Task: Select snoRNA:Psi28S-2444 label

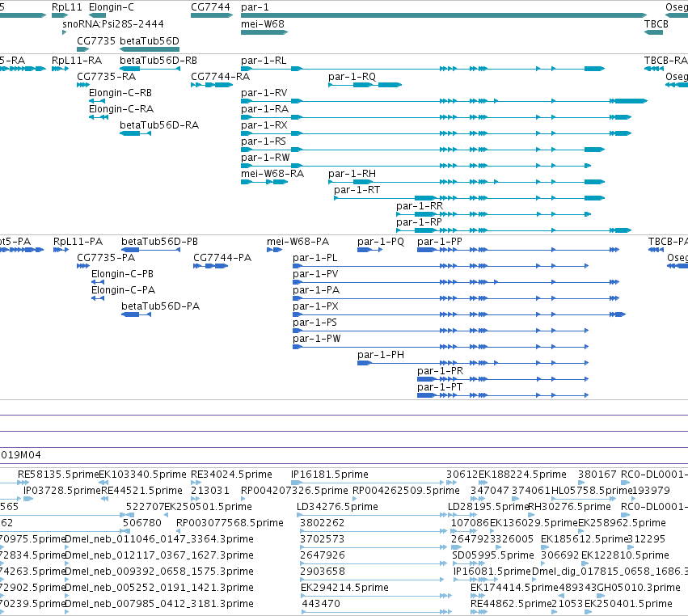Action: tap(113, 23)
